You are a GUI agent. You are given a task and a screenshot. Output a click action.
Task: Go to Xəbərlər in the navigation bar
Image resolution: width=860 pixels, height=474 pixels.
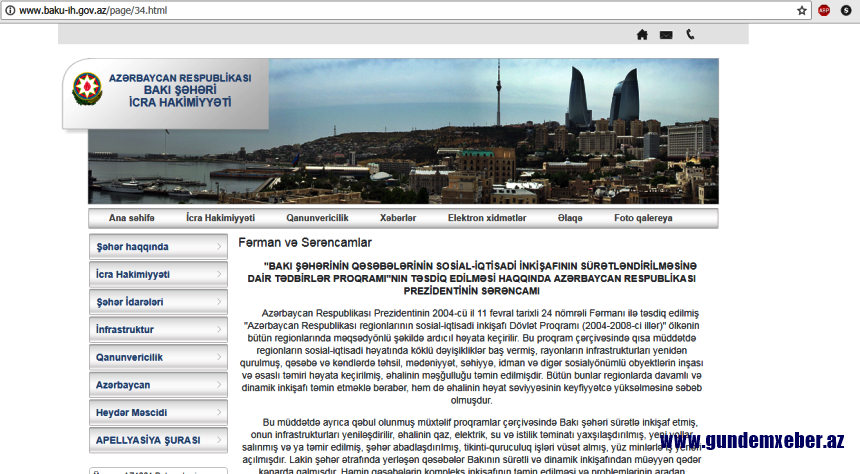tap(398, 218)
